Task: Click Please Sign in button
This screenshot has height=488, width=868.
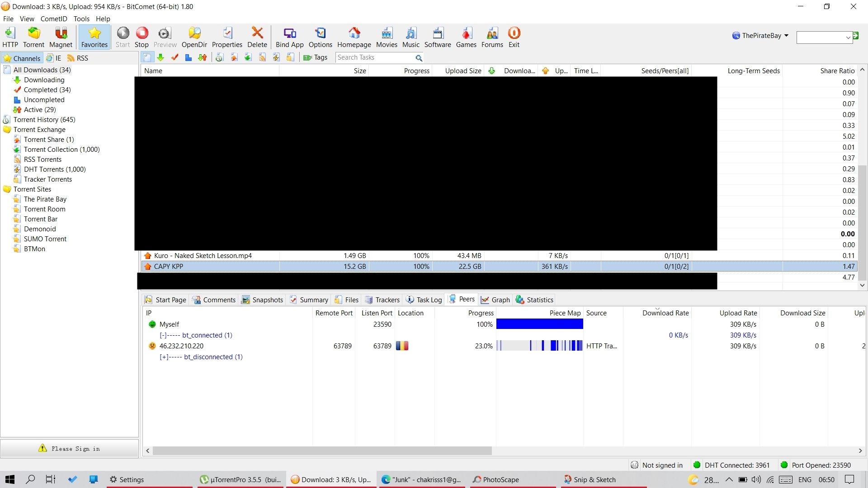Action: (69, 449)
